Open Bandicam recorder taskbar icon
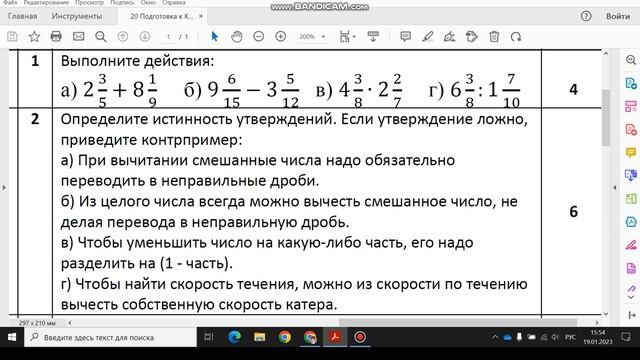Image resolution: width=640 pixels, height=360 pixels. click(360, 337)
